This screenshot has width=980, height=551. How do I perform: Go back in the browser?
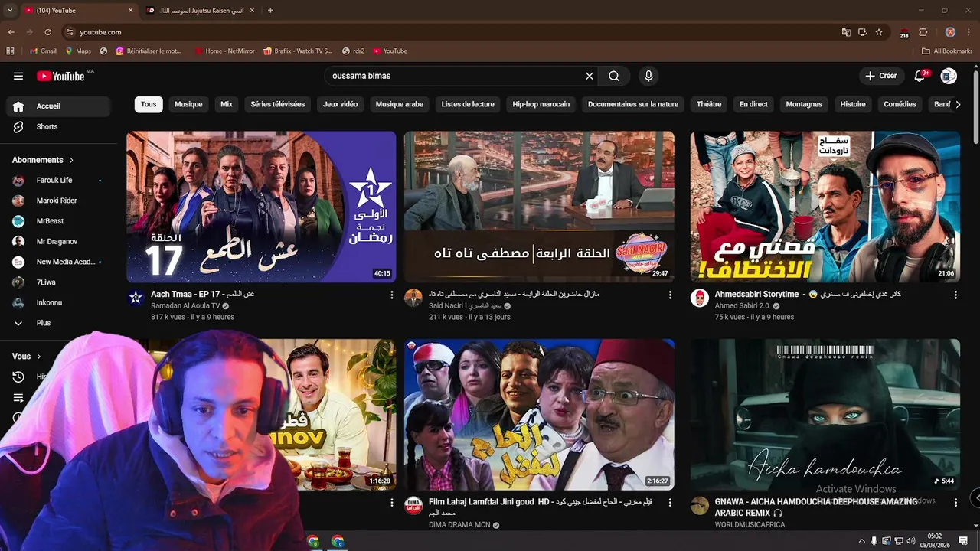coord(11,32)
